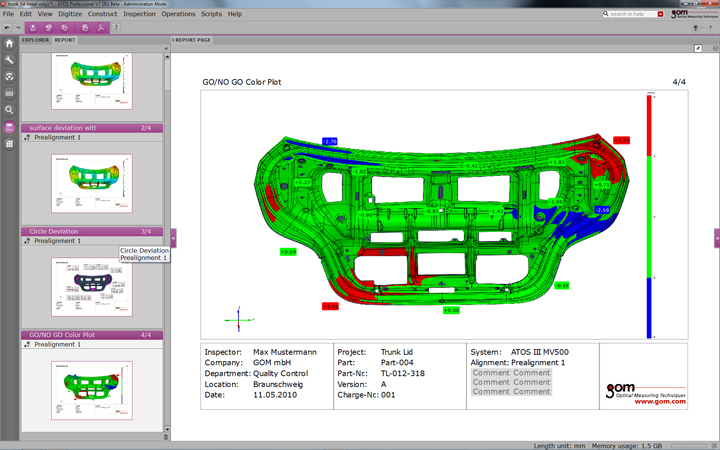
Task: Switch to the EXPLORER tab
Action: tap(35, 40)
